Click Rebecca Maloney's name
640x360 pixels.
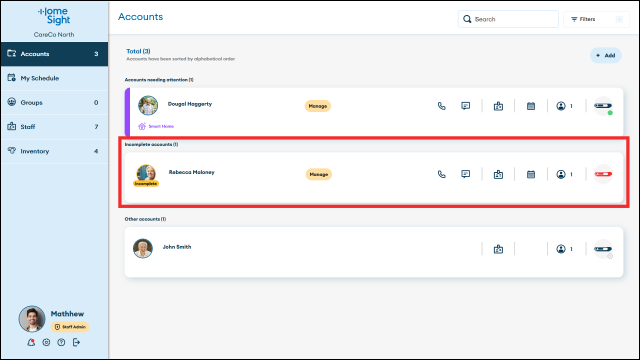coord(191,172)
